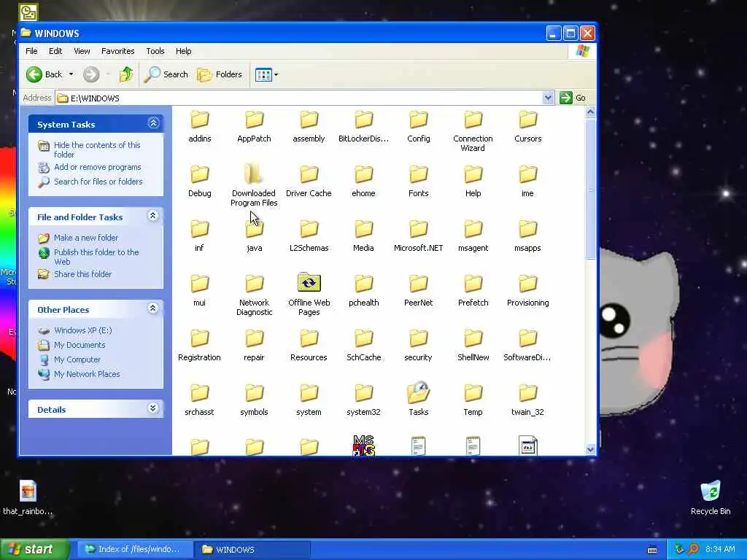This screenshot has height=560, width=747.
Task: Select the Media folder
Action: [363, 236]
